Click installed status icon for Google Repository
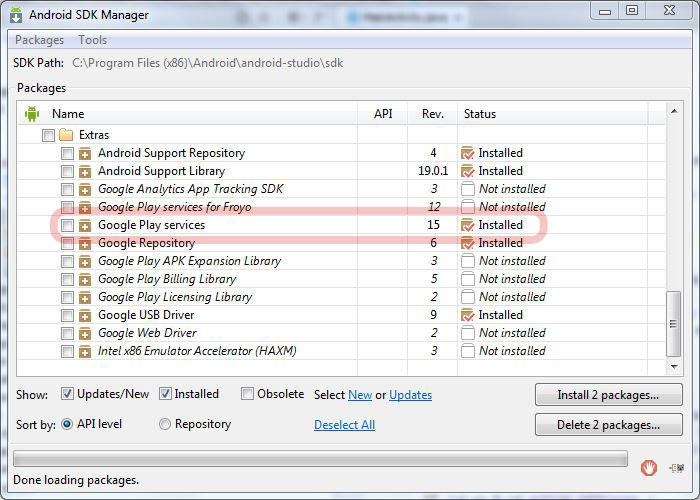700x500 pixels. pos(467,243)
